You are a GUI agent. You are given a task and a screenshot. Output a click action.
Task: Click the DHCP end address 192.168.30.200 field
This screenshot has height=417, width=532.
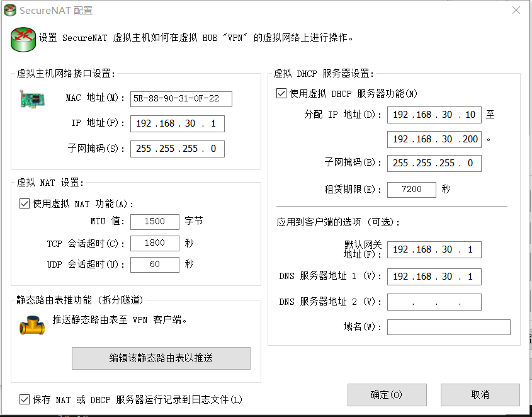(x=434, y=139)
